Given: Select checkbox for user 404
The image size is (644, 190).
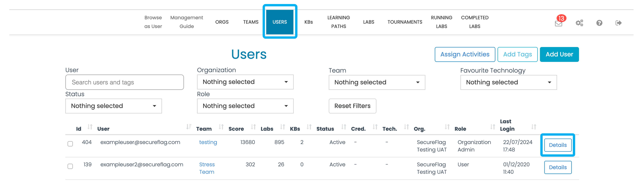Looking at the screenshot, I should pos(70,144).
